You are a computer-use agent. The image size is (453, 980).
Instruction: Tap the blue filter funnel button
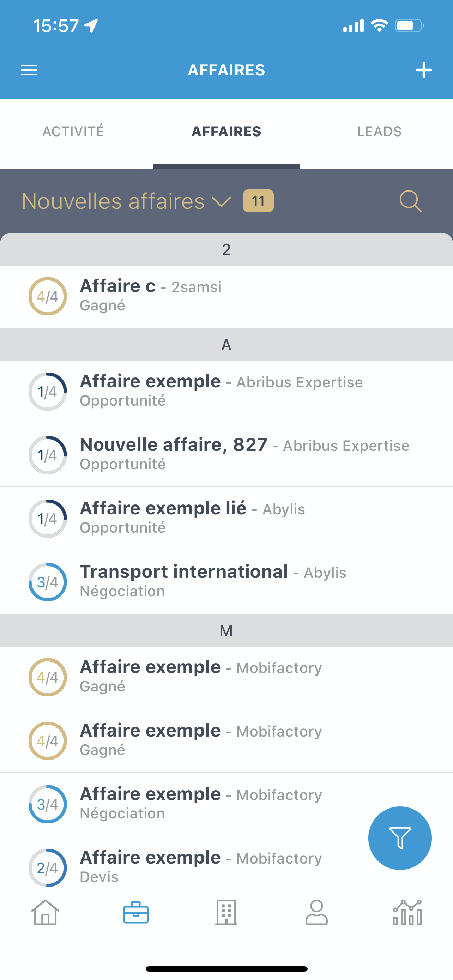pyautogui.click(x=399, y=838)
